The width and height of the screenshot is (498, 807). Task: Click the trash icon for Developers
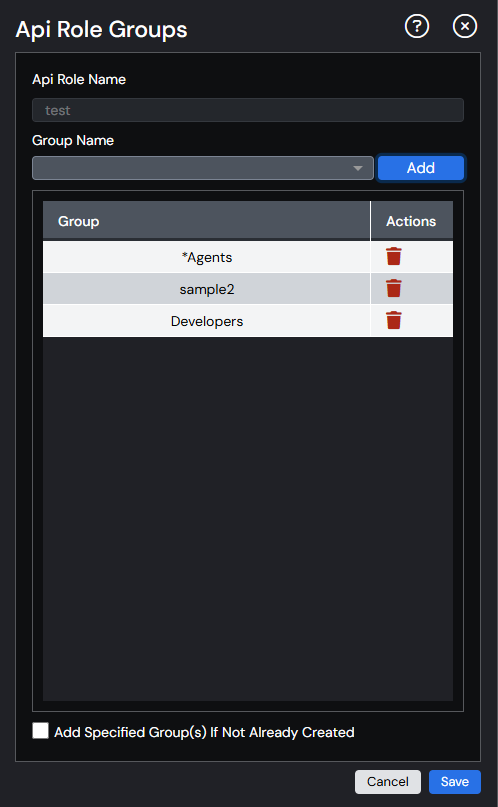tap(394, 320)
